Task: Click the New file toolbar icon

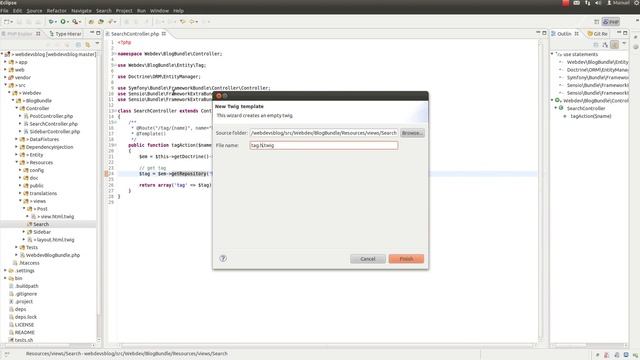Action: tap(7, 22)
